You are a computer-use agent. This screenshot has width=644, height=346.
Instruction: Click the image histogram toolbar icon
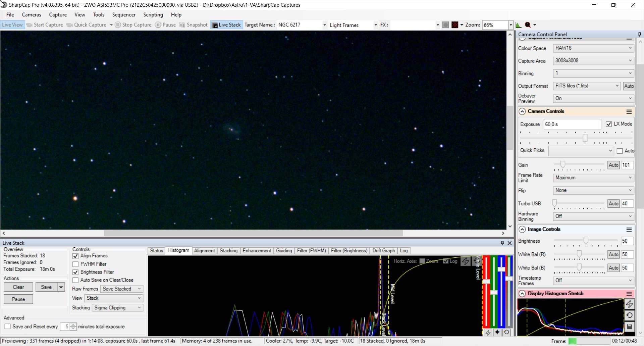click(518, 25)
